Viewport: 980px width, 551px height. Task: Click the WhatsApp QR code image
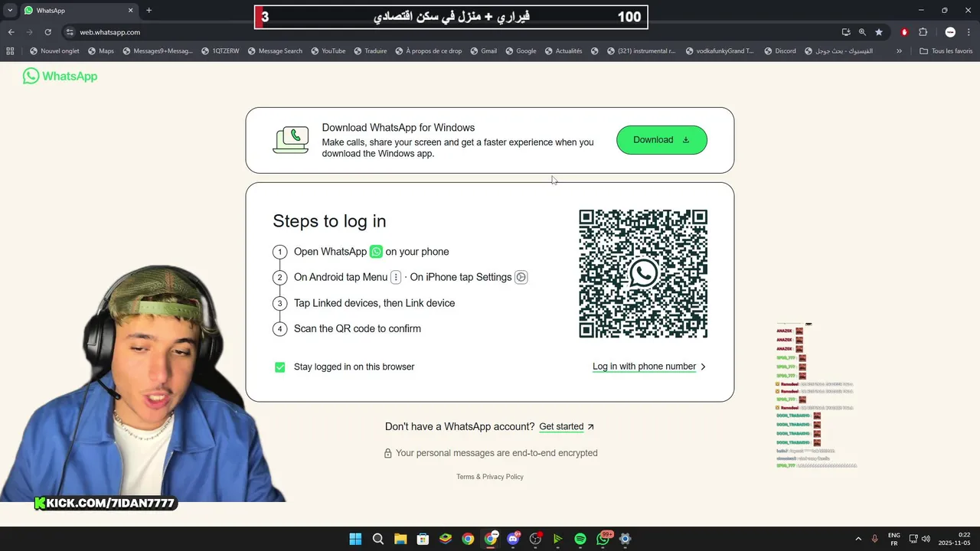coord(643,274)
